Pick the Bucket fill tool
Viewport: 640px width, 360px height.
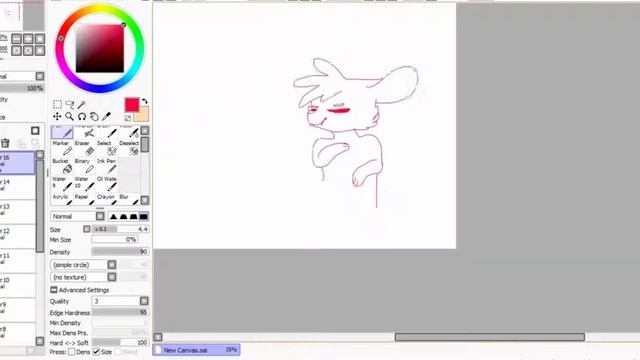point(62,167)
